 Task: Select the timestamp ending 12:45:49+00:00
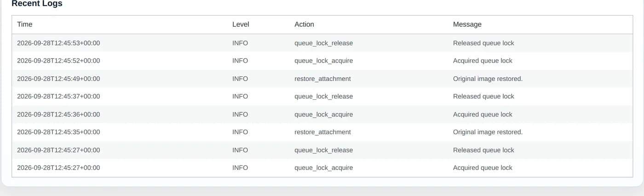pyautogui.click(x=58, y=79)
